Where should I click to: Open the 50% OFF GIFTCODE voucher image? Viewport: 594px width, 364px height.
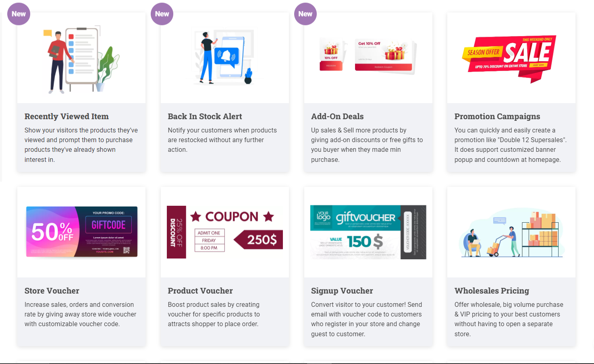tap(82, 232)
